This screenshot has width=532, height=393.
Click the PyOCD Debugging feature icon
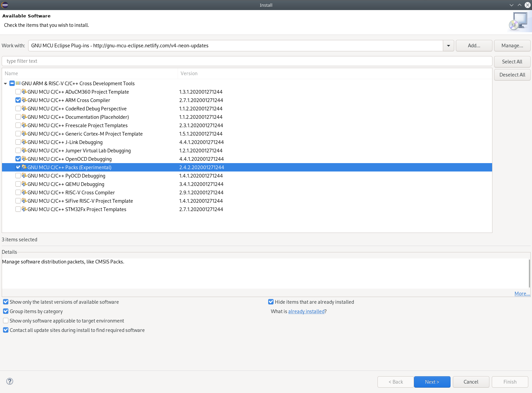point(24,176)
